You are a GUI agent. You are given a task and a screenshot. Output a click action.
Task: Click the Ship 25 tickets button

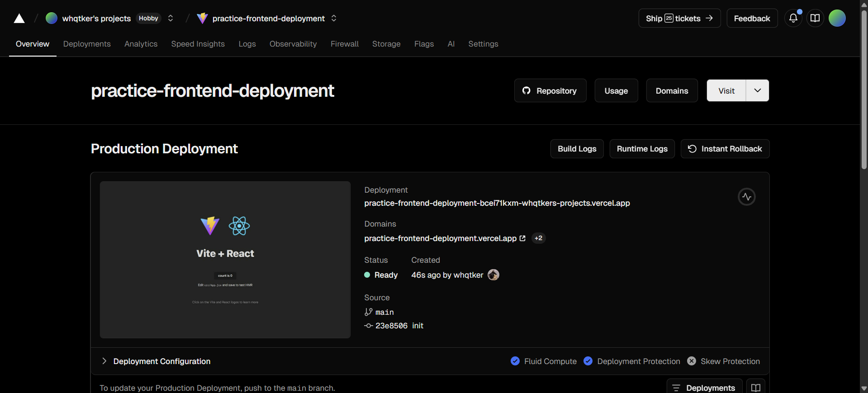(679, 18)
